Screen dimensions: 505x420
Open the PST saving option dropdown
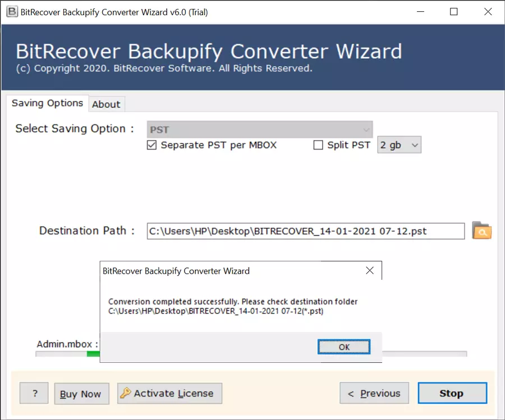coord(260,130)
